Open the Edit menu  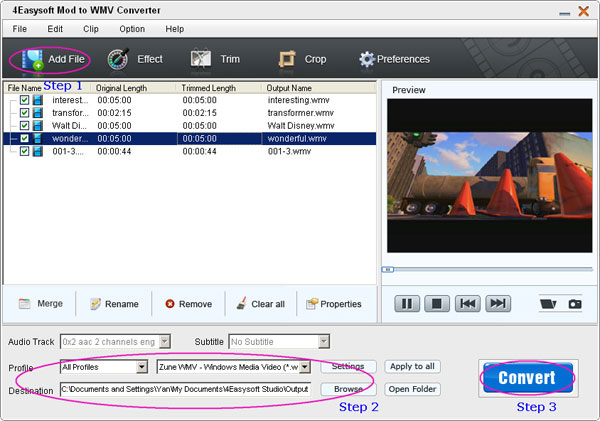(55, 29)
